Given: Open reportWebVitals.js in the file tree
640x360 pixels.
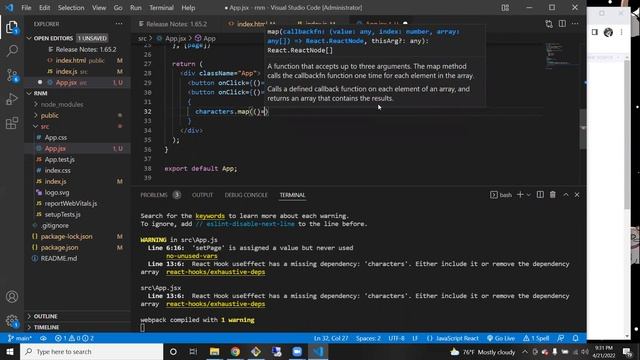Looking at the screenshot, I should click(x=71, y=203).
